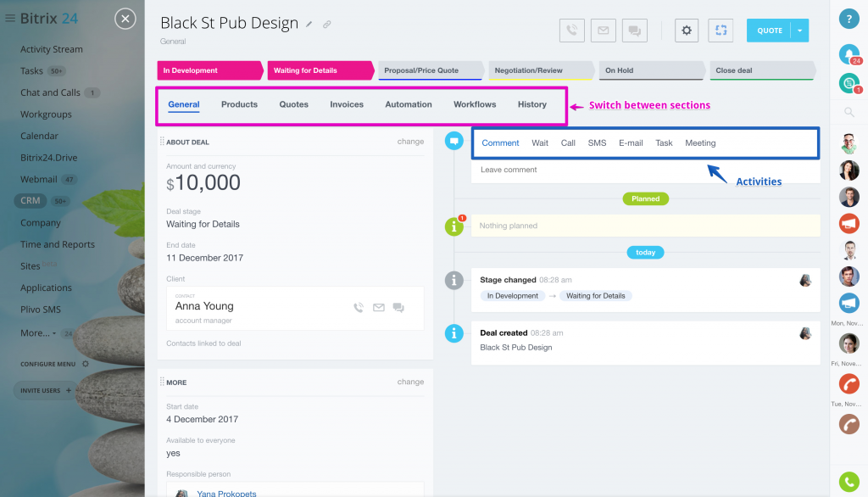Click the expand-view brackets button
Screen dimensions: 868x497
721,31
